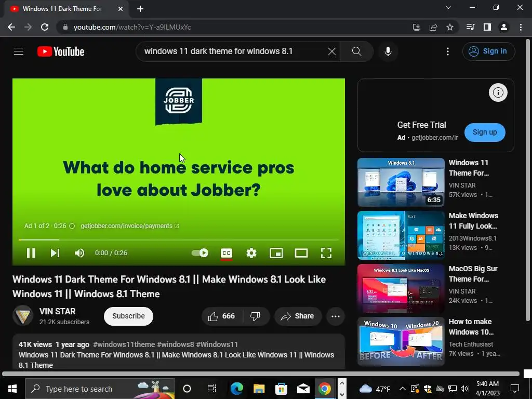Viewport: 532px width, 399px height.
Task: Reload the page
Action: tap(45, 27)
